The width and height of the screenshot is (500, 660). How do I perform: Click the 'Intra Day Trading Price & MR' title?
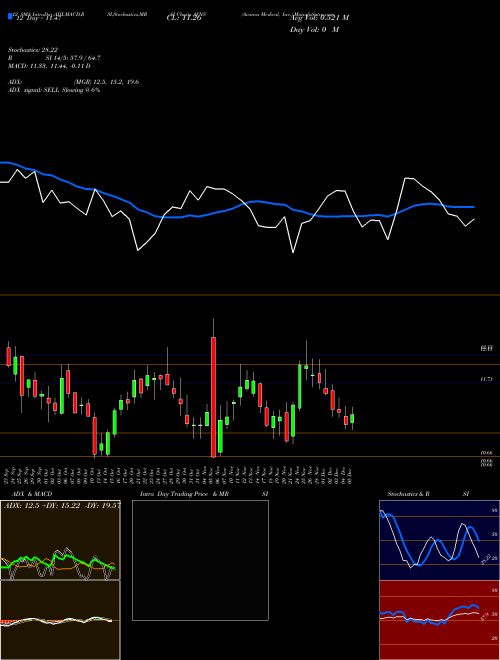tap(184, 494)
